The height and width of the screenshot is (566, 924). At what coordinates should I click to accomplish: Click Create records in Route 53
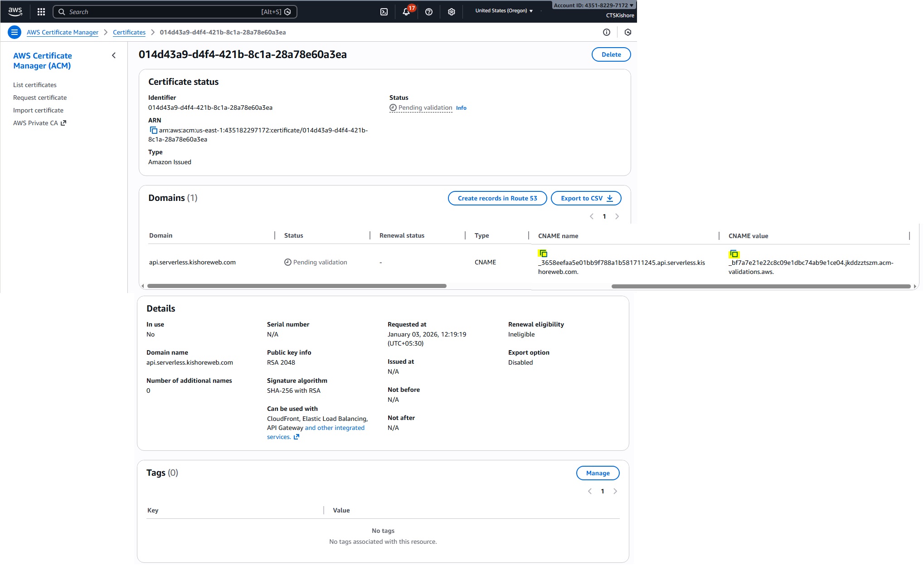(497, 198)
